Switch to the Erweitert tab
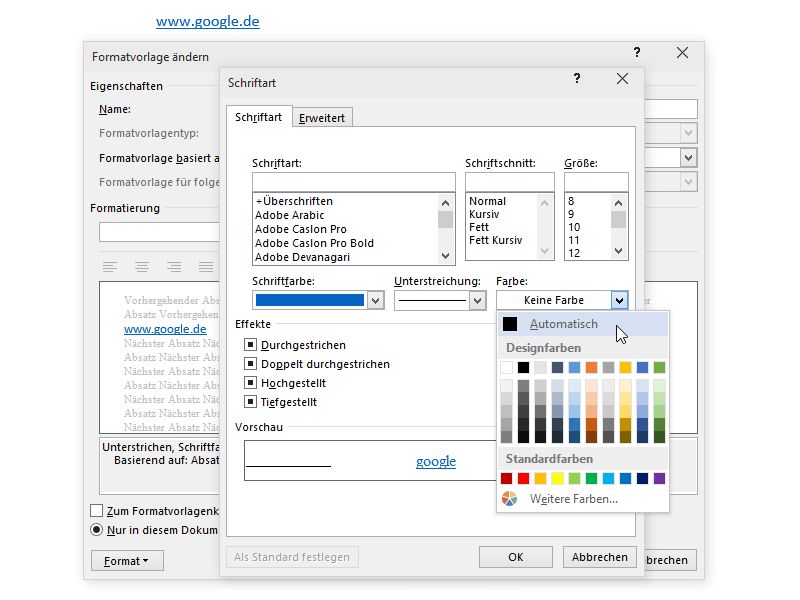 (x=322, y=118)
